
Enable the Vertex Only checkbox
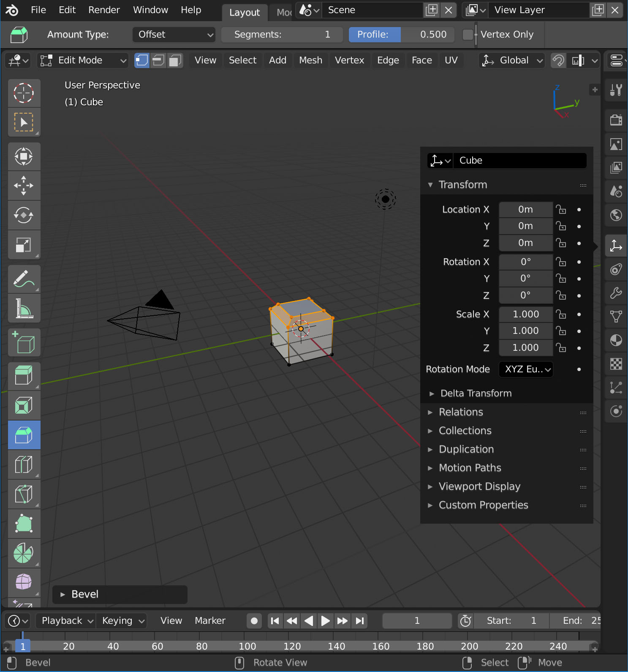[x=468, y=35]
